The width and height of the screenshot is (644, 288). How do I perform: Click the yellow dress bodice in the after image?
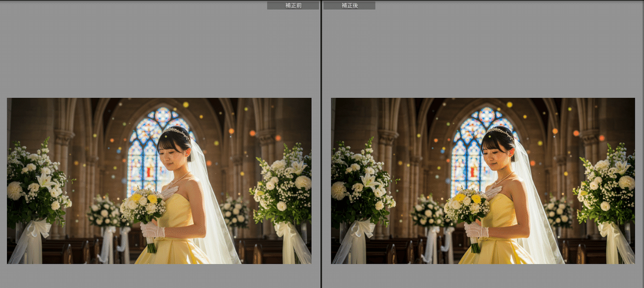pyautogui.click(x=504, y=213)
